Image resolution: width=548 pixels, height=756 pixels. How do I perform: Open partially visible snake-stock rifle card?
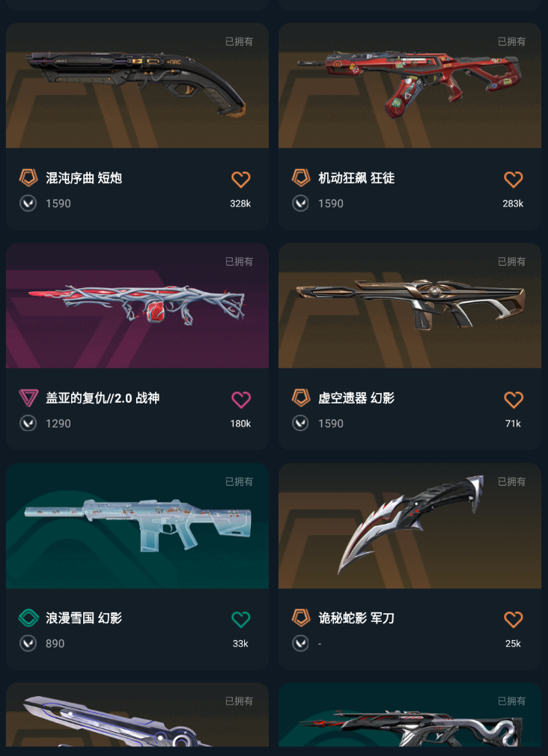[410, 715]
